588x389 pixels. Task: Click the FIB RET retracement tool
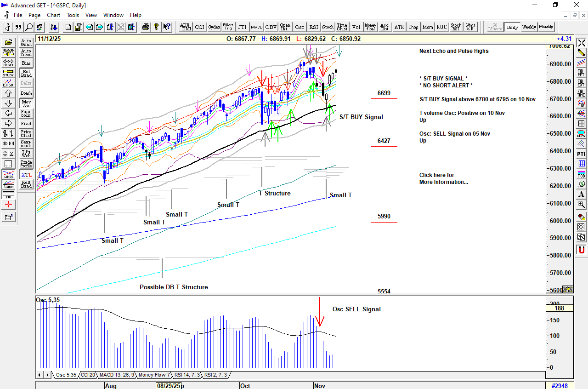582,73
